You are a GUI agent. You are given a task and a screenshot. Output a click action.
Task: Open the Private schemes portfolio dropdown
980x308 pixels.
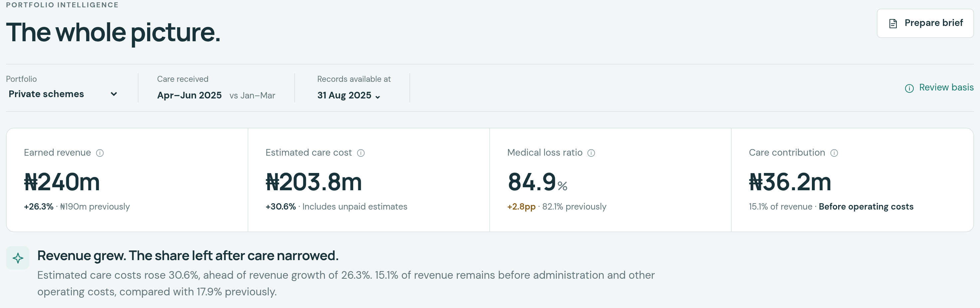pyautogui.click(x=63, y=94)
